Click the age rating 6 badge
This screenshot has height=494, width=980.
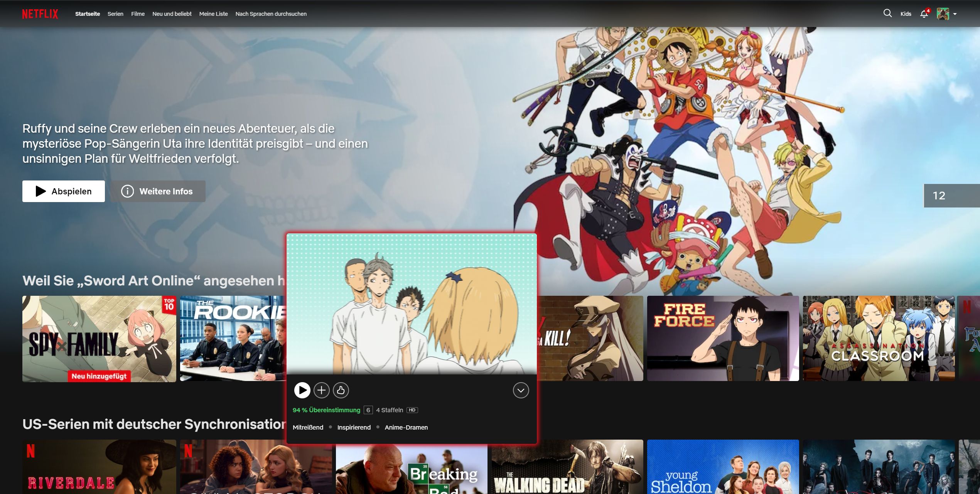pyautogui.click(x=368, y=410)
